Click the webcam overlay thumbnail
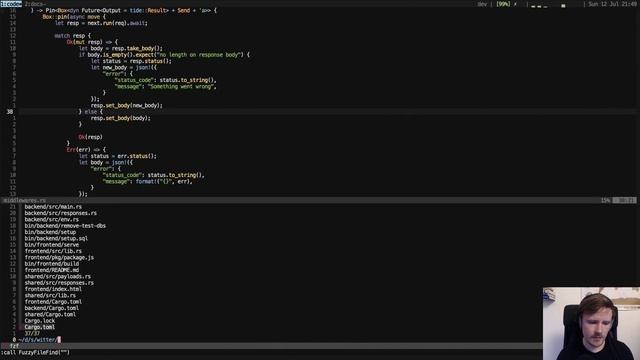 (591, 324)
